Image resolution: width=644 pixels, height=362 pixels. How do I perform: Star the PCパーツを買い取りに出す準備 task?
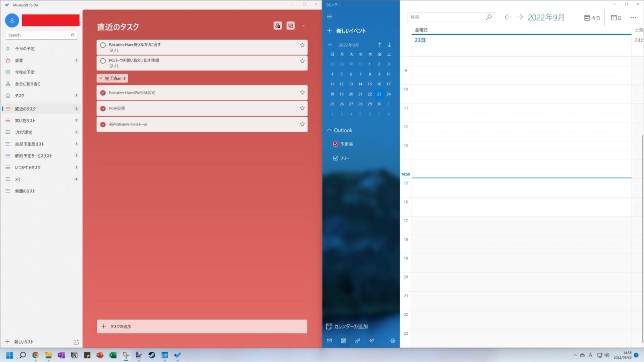point(302,62)
